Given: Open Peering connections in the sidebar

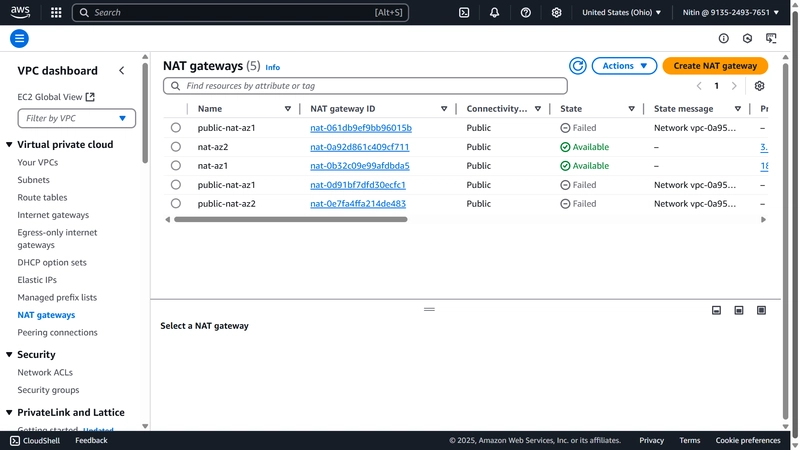Looking at the screenshot, I should pyautogui.click(x=57, y=333).
